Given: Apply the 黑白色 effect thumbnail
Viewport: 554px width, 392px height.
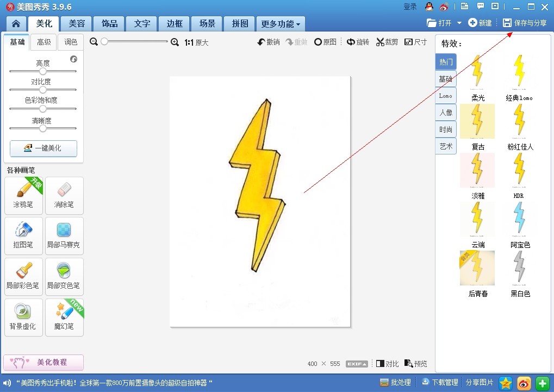Looking at the screenshot, I should (x=519, y=268).
